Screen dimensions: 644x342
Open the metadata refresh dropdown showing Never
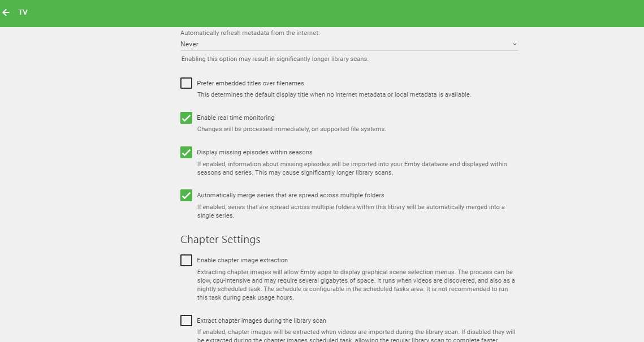point(349,44)
